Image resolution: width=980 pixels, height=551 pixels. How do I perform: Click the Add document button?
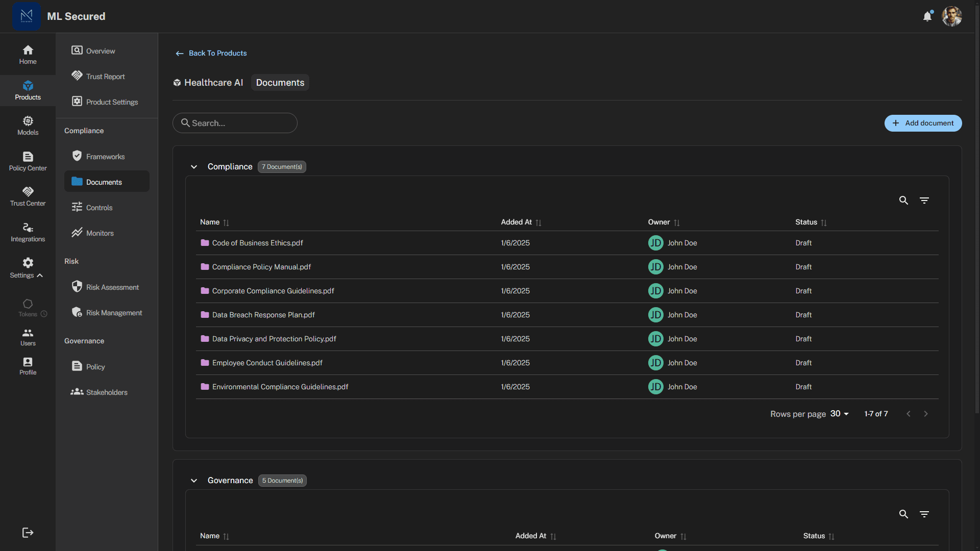click(x=923, y=123)
